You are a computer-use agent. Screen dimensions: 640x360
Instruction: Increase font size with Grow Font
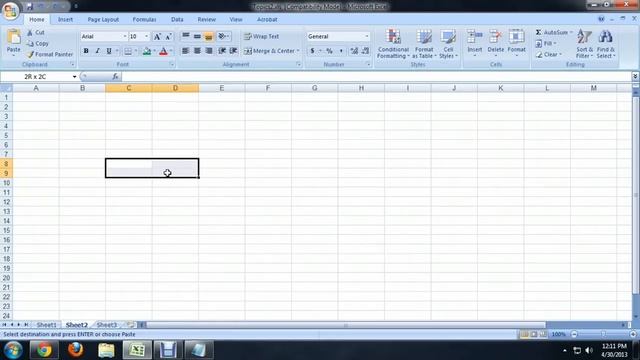click(x=157, y=37)
